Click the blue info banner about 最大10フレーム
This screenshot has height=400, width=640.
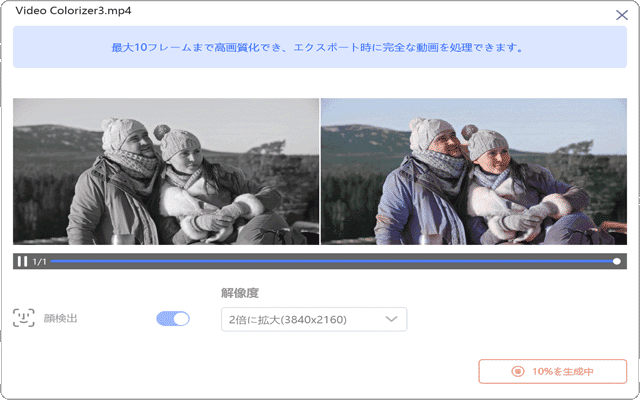tap(320, 47)
